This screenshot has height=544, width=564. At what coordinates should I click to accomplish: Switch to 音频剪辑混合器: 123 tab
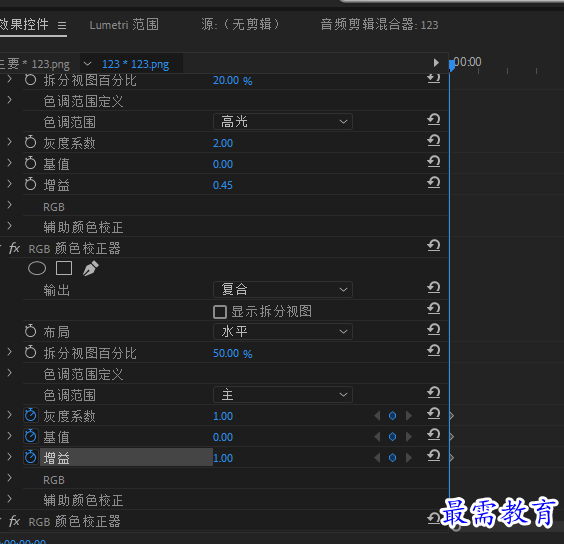coord(379,25)
